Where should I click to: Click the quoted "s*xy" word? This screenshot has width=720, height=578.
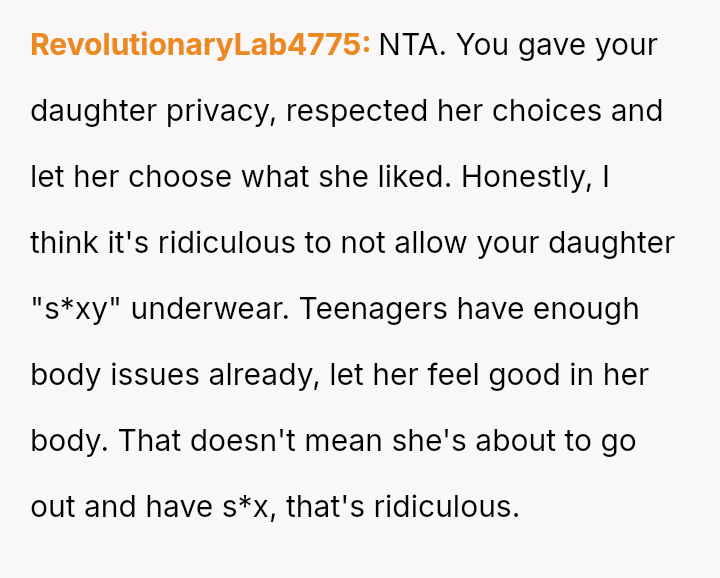pyautogui.click(x=75, y=309)
